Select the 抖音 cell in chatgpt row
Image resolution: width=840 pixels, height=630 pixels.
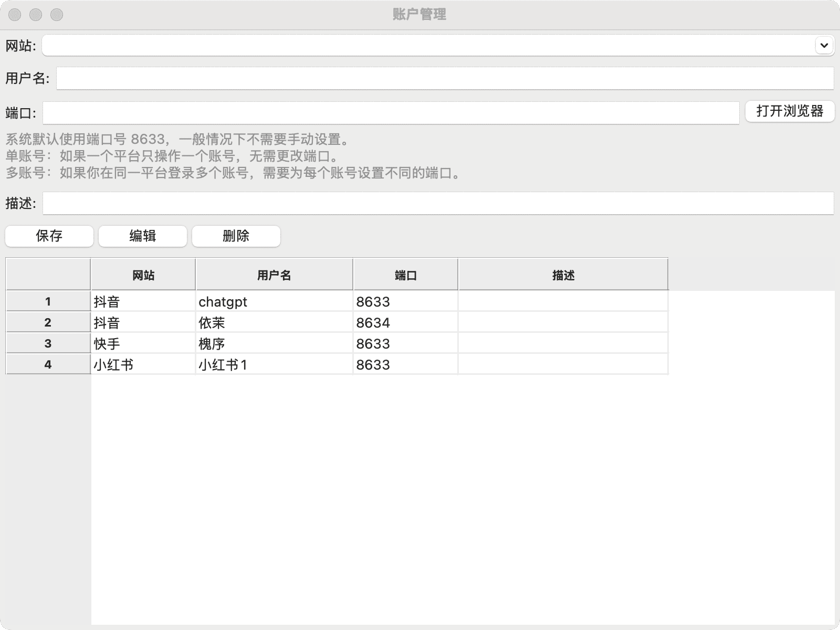[x=143, y=301]
